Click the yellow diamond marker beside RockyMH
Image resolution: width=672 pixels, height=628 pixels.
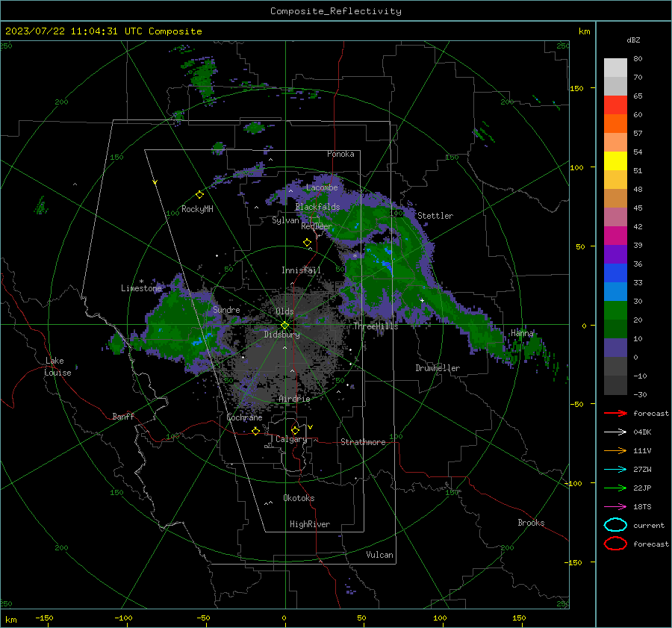pos(199,195)
